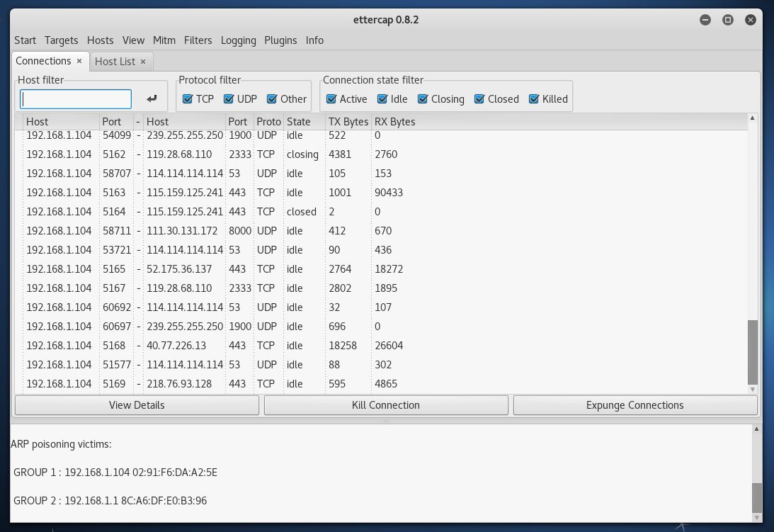Click the View Details button

click(137, 405)
